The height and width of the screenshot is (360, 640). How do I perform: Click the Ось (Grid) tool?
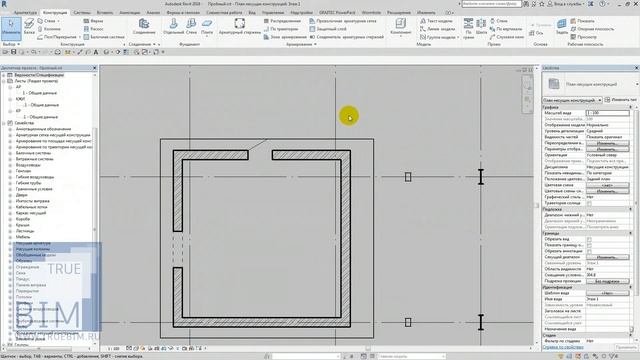pyautogui.click(x=536, y=33)
